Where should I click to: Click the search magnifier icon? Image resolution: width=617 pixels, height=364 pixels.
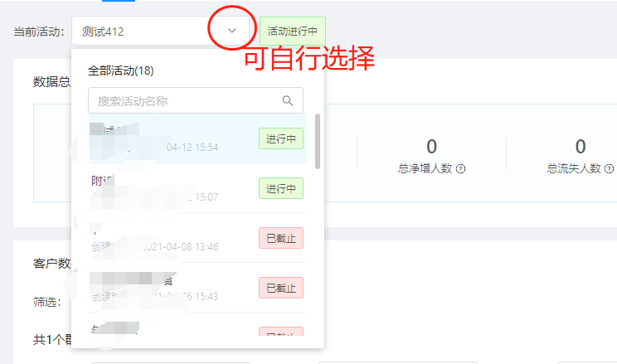pos(288,100)
